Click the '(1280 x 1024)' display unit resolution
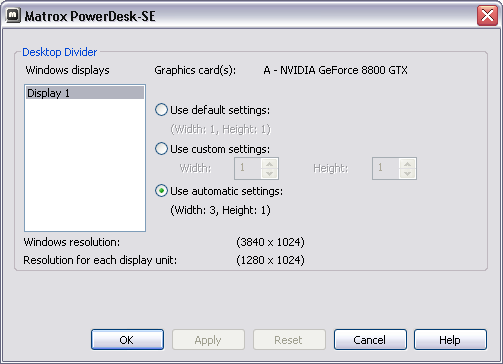503x364 pixels. 270,260
